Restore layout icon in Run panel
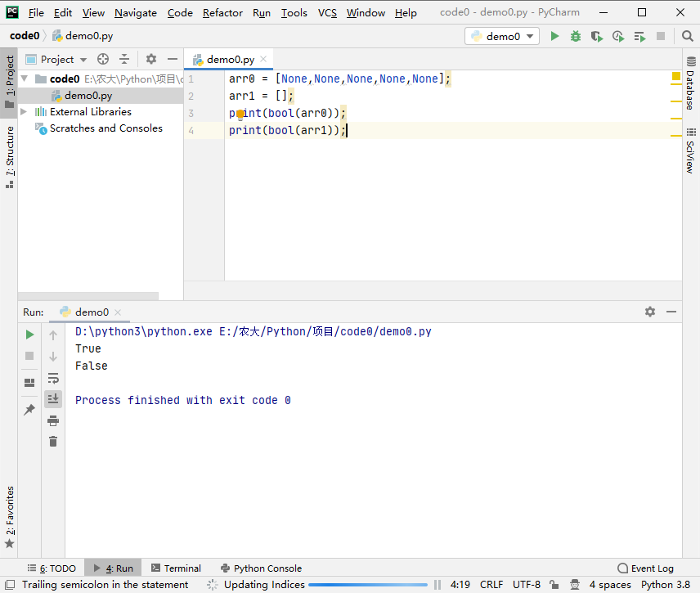The image size is (700, 593). pyautogui.click(x=29, y=383)
